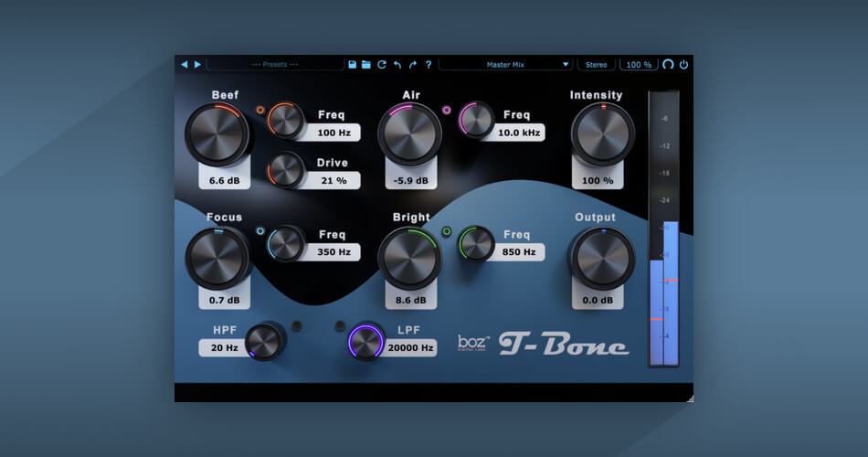Click the large Air gain knob
This screenshot has width=868, height=457.
409,134
